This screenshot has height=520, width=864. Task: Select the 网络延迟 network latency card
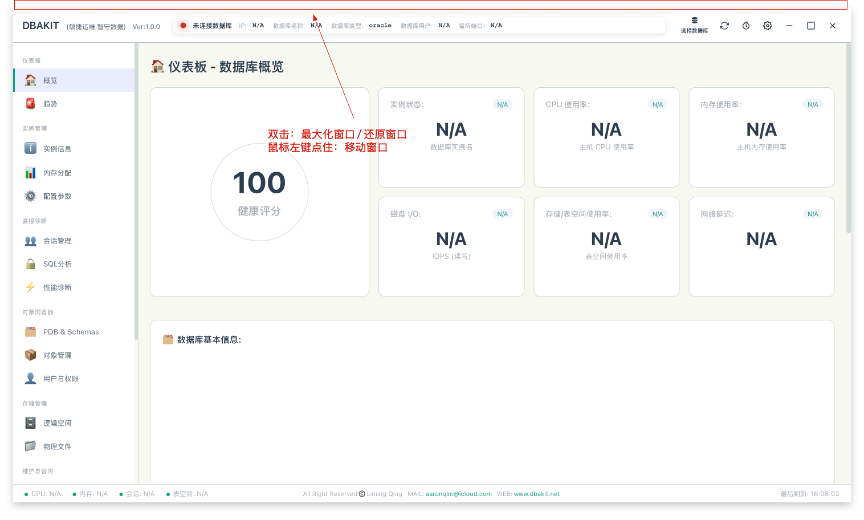pyautogui.click(x=762, y=247)
